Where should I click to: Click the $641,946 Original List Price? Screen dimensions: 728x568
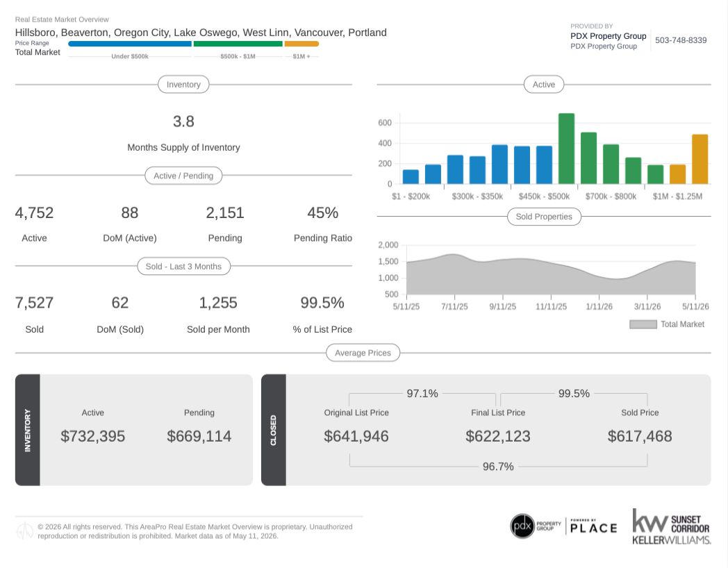click(356, 436)
